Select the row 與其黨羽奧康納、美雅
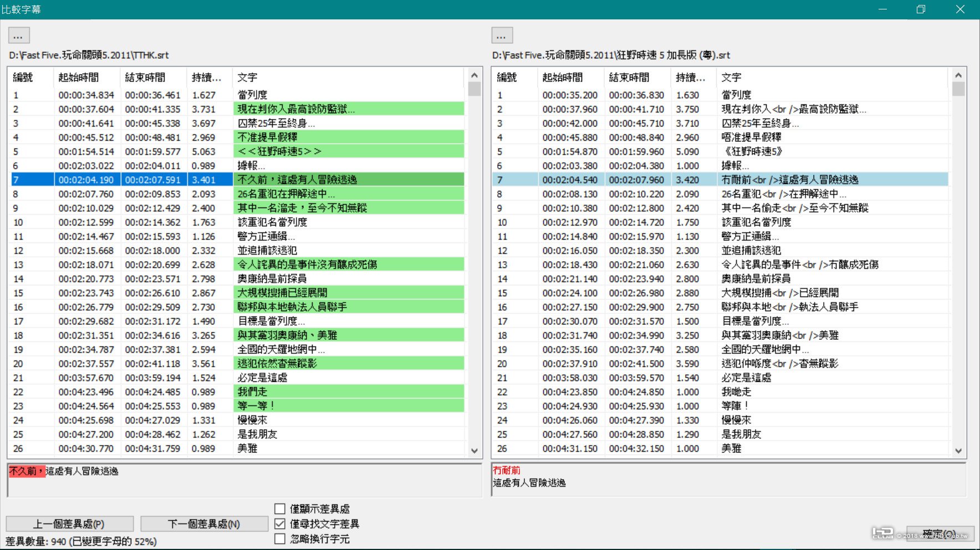Image resolution: width=980 pixels, height=550 pixels. (x=237, y=335)
